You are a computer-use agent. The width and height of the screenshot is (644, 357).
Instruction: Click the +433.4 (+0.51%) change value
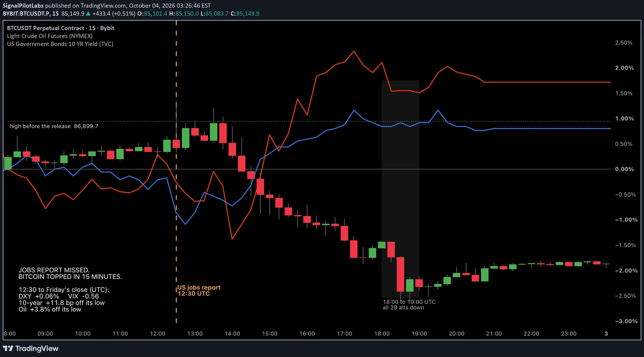(x=114, y=14)
